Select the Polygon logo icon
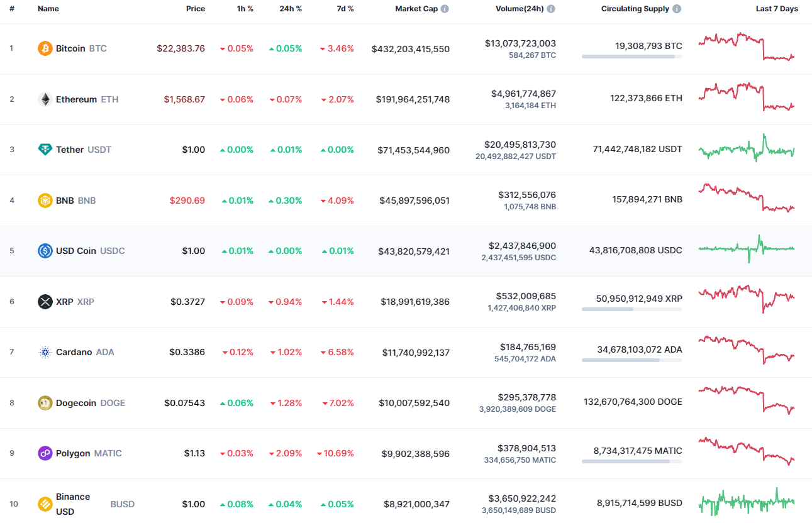The image size is (812, 523). (x=43, y=453)
